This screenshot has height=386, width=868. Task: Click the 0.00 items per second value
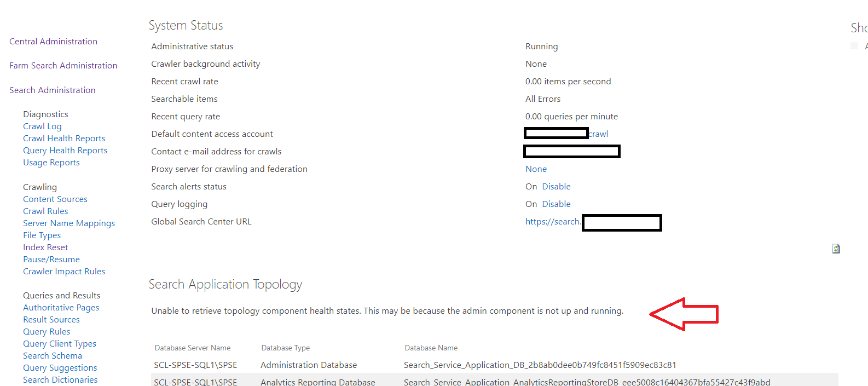point(568,82)
